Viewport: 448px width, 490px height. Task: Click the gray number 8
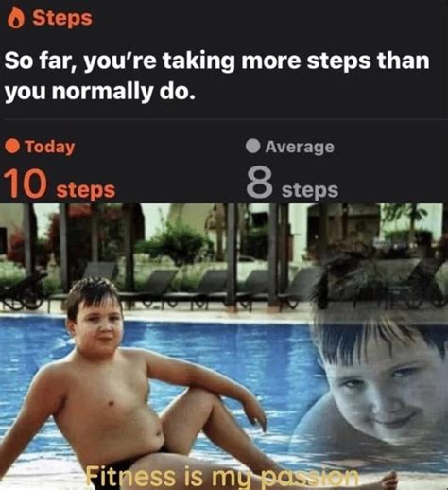(259, 183)
